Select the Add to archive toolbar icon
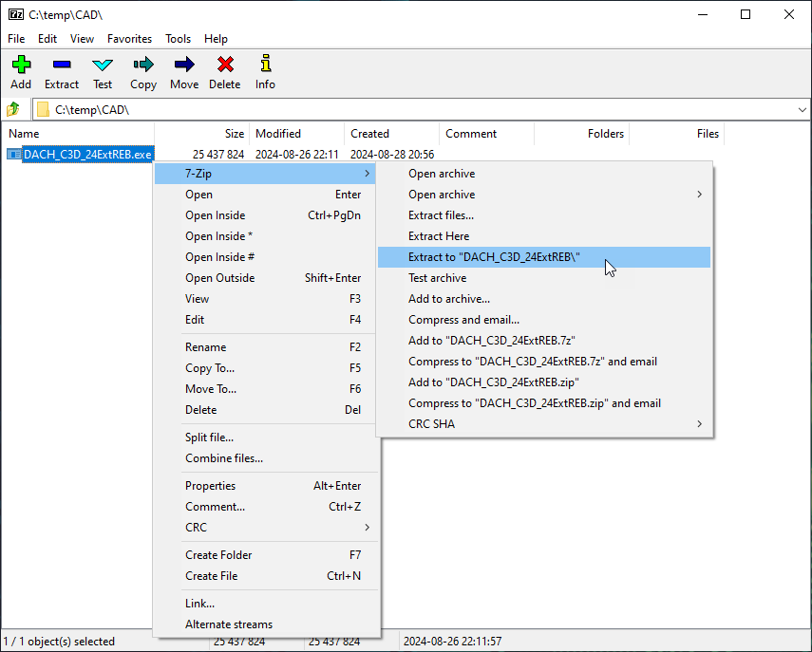 pos(20,71)
